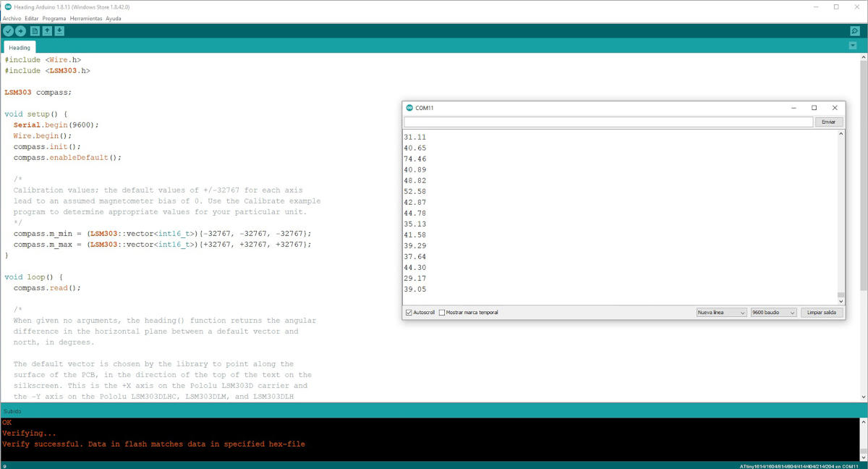Open the Ayuda menu
The height and width of the screenshot is (469, 868).
click(114, 18)
